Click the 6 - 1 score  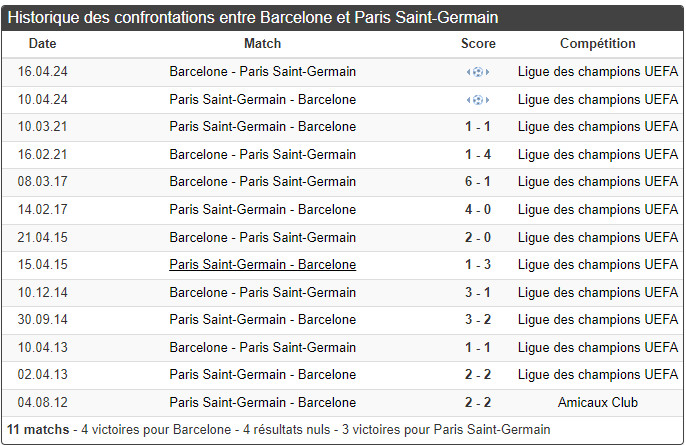pyautogui.click(x=478, y=182)
